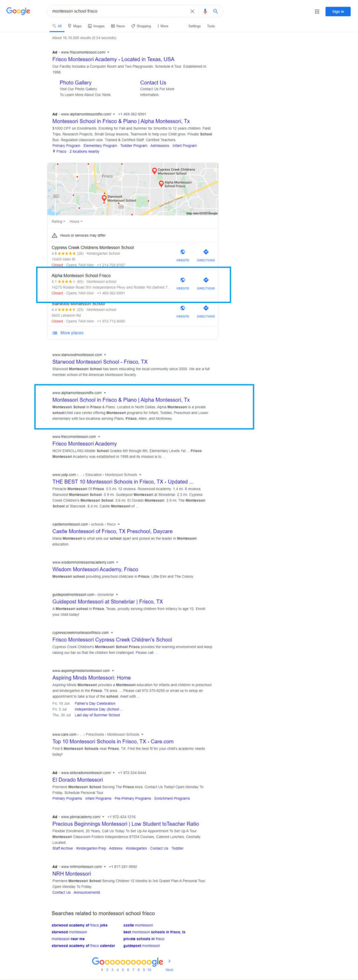
Task: Open the Contact Us sitelink of first ad
Action: coord(153,83)
